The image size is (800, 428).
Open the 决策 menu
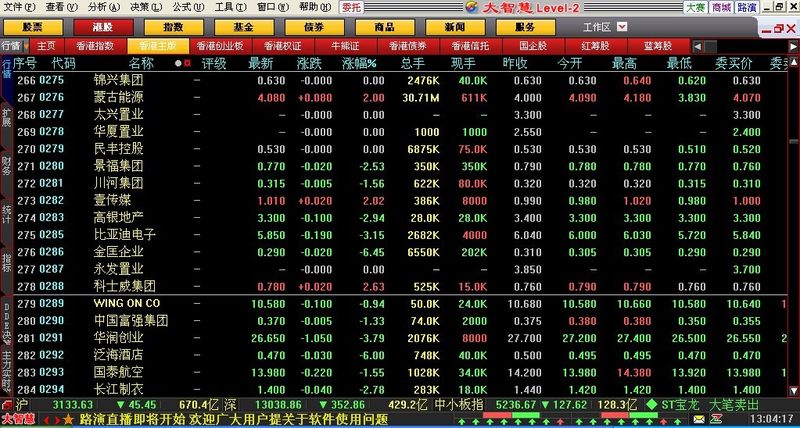pos(146,7)
